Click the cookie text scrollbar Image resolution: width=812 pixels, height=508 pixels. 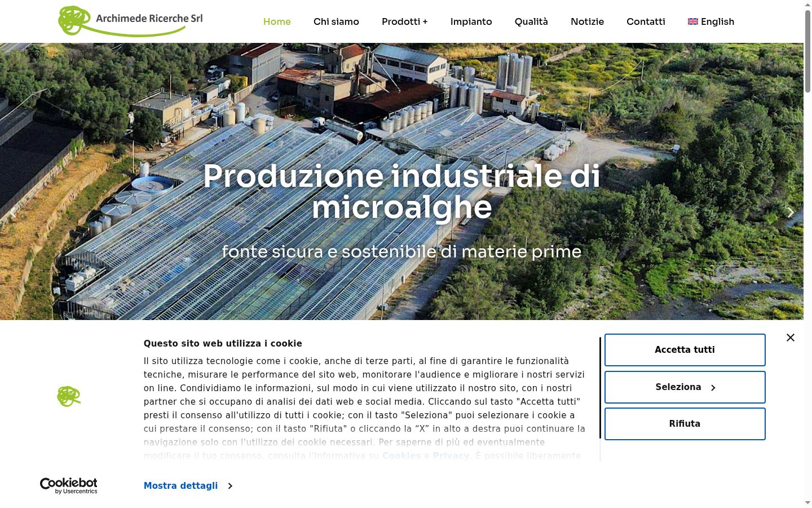[600, 387]
